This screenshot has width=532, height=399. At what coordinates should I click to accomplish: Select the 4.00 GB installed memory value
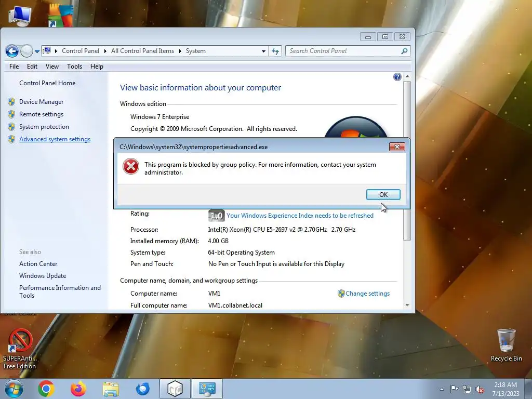click(x=218, y=241)
